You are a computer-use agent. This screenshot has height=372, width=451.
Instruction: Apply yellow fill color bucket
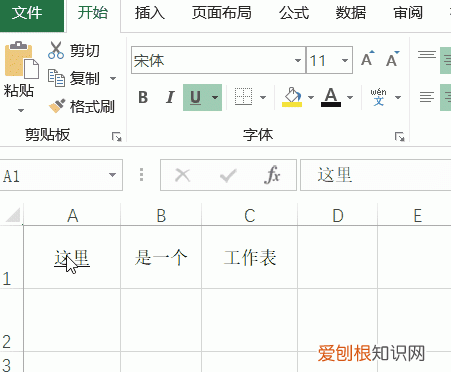point(292,97)
